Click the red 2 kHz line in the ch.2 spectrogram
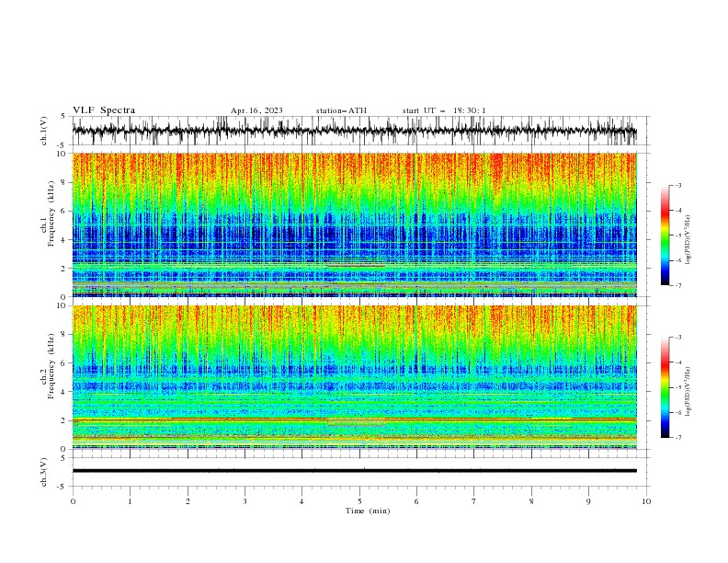The width and height of the screenshot is (728, 563). pyautogui.click(x=354, y=419)
